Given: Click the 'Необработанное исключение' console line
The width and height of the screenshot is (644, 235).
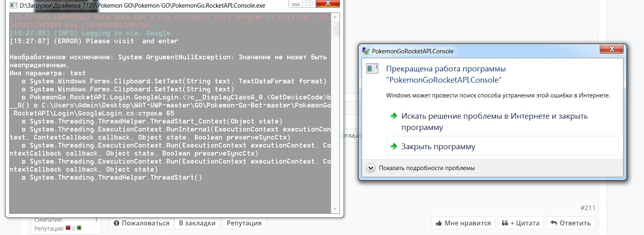Looking at the screenshot, I should tap(168, 61).
